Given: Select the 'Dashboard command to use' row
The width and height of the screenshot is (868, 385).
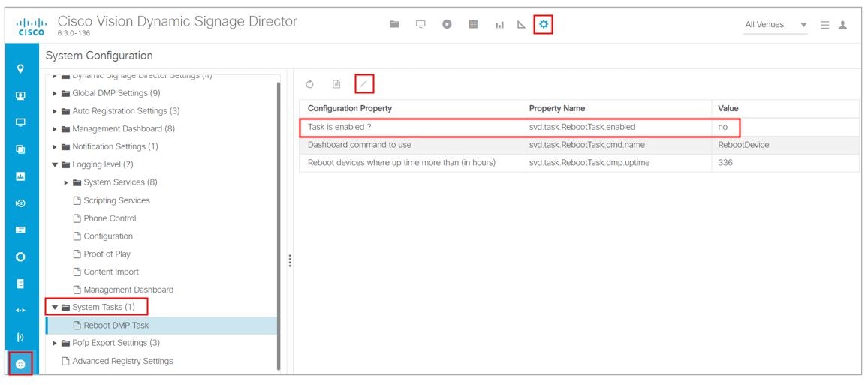Looking at the screenshot, I should pos(579,145).
